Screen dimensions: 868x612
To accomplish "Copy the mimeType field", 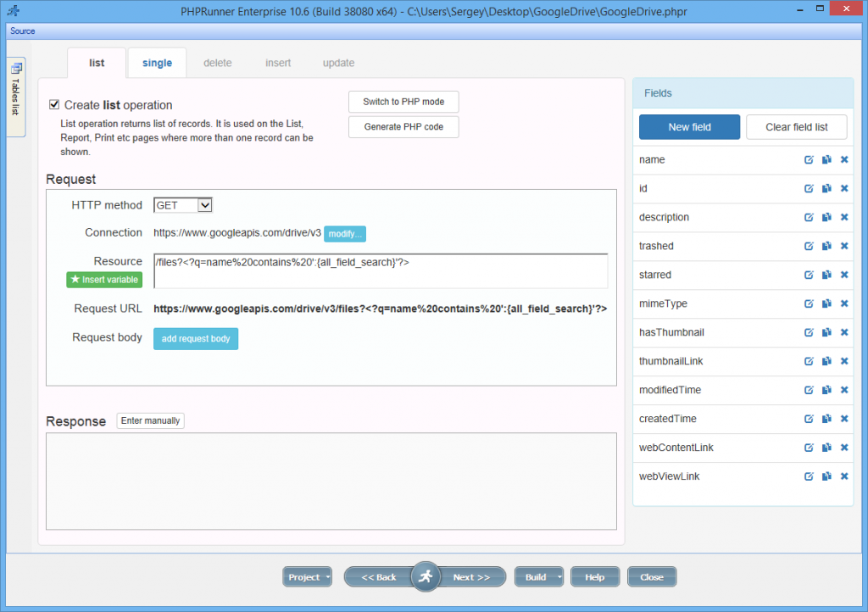I will tap(826, 303).
